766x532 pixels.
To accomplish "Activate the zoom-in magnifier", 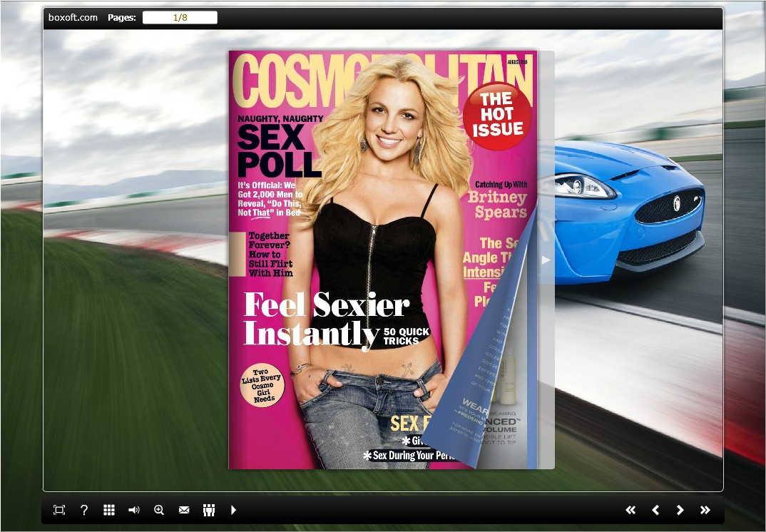I will tap(159, 510).
